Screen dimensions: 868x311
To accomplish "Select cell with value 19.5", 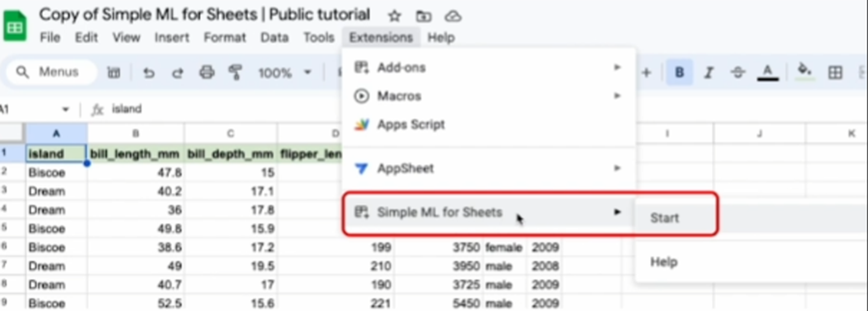I will 230,266.
